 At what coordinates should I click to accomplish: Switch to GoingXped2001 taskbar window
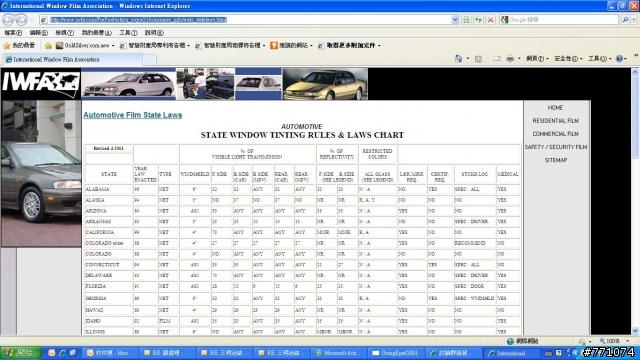pos(397,353)
